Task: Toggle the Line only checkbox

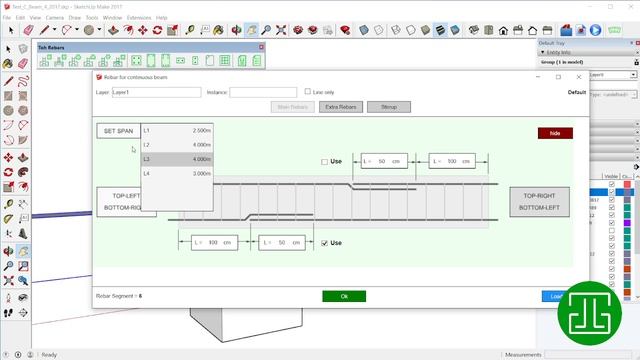Action: coord(308,91)
